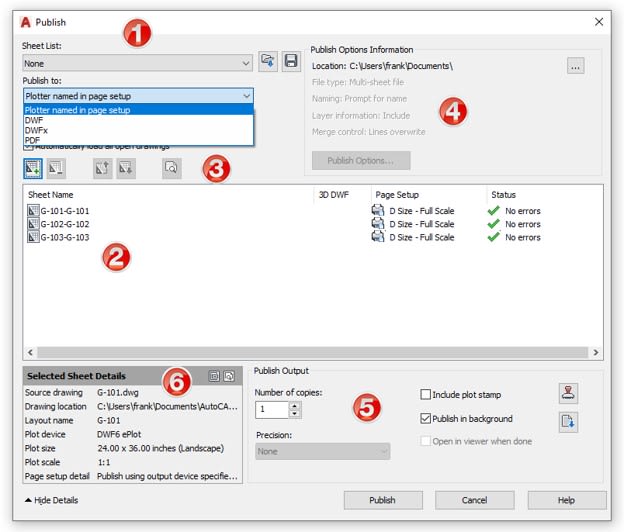This screenshot has width=624, height=532.
Task: Click the G-101.dwg source drawing value
Action: [x=118, y=392]
